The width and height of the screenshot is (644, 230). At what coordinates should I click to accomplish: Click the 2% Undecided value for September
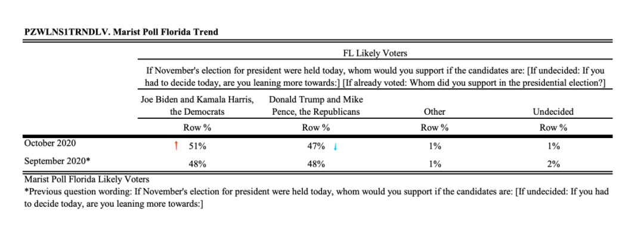[x=553, y=164]
